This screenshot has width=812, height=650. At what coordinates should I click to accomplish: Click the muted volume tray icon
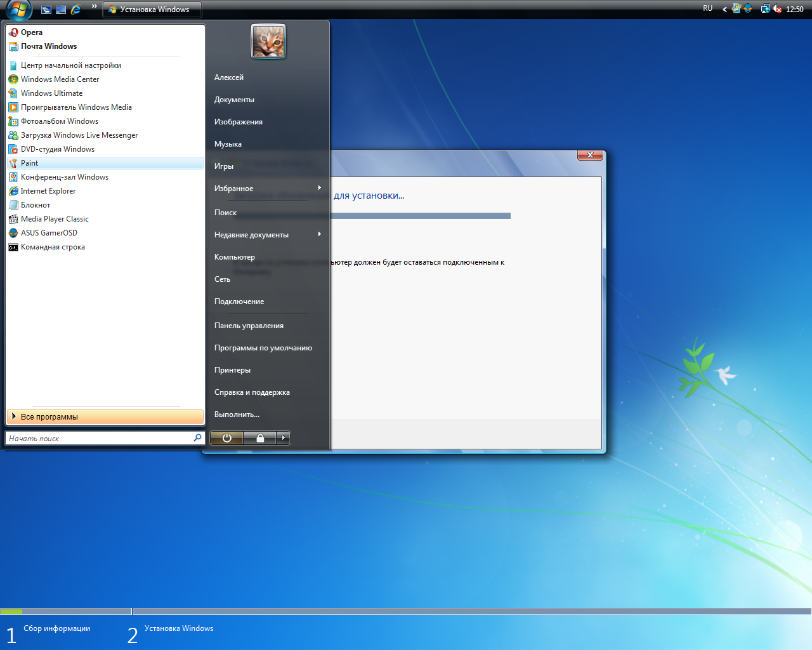[777, 9]
